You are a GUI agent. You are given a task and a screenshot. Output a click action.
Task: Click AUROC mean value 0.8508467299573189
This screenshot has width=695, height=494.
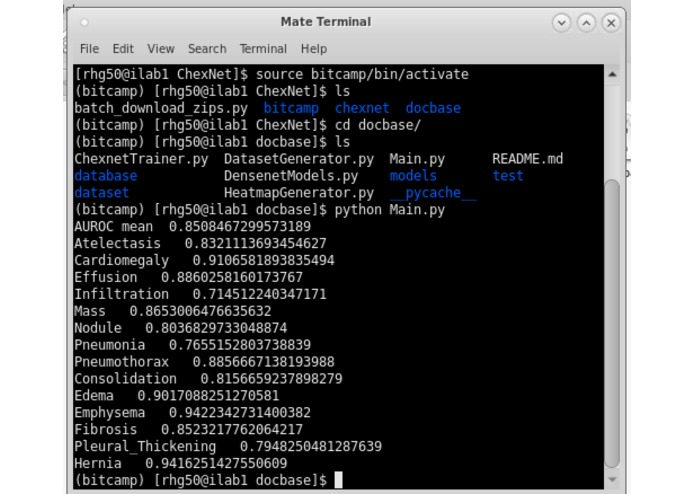240,226
